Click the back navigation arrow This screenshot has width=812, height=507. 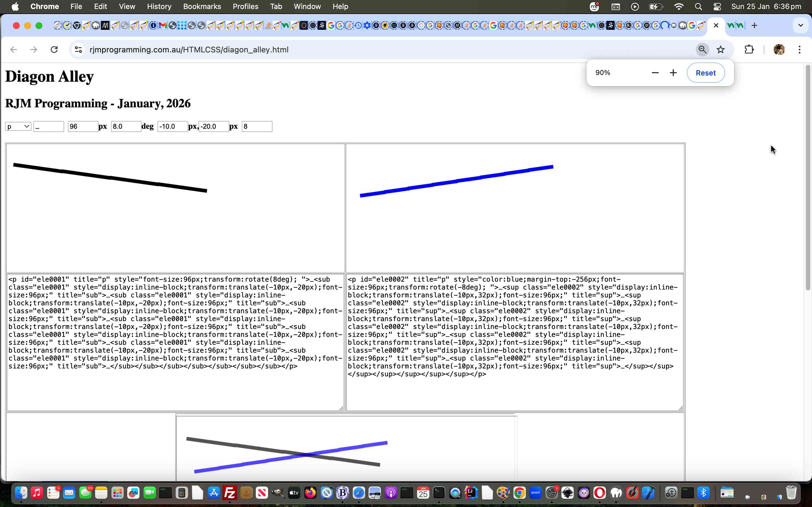tap(13, 49)
